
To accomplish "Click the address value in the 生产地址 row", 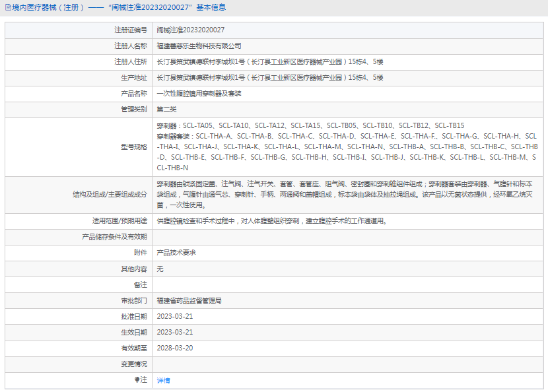I will click(270, 78).
